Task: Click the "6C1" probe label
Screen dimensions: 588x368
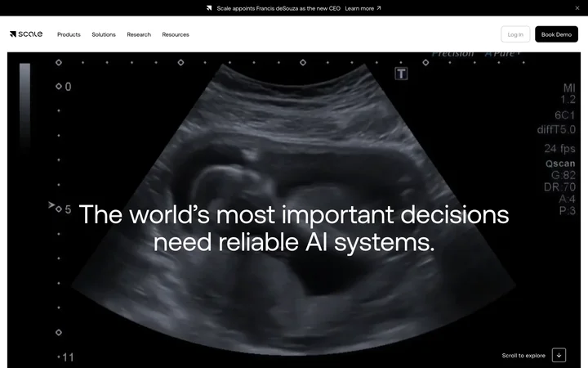Action: tap(565, 115)
